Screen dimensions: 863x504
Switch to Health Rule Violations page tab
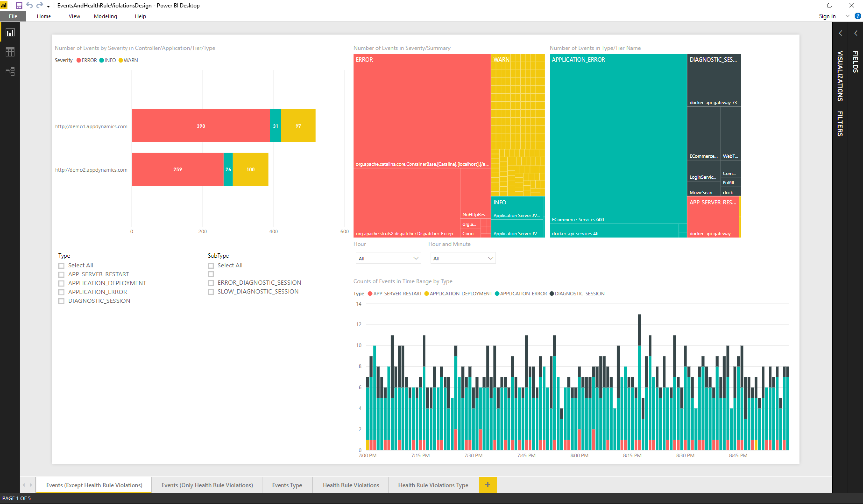[x=351, y=485]
